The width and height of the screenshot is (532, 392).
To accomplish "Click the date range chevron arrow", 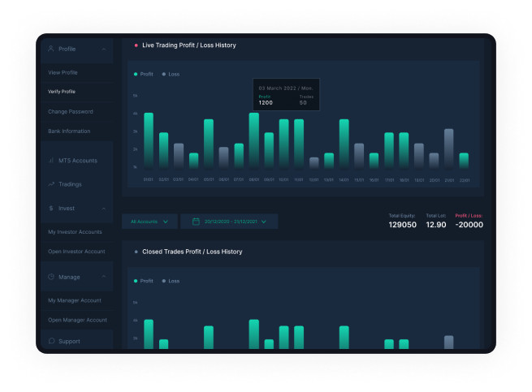I will [264, 222].
